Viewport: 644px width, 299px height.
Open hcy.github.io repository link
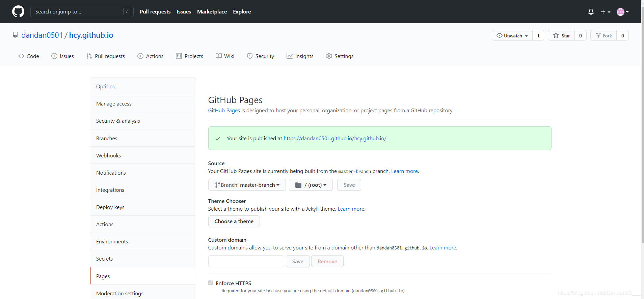[x=91, y=35]
